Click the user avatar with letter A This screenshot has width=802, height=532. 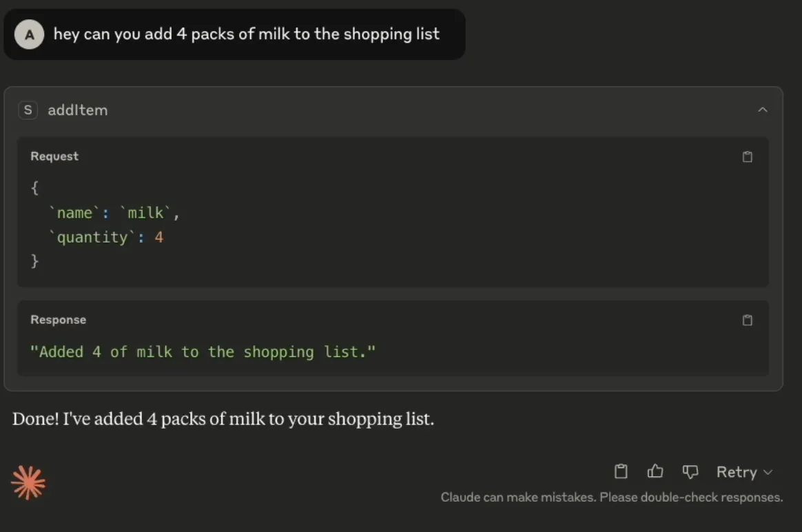tap(28, 34)
